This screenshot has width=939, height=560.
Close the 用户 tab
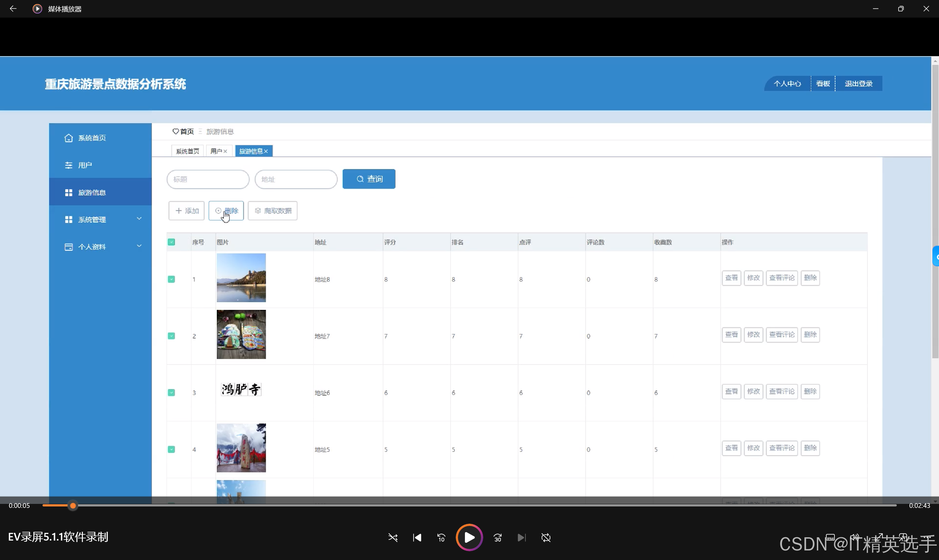pos(225,151)
